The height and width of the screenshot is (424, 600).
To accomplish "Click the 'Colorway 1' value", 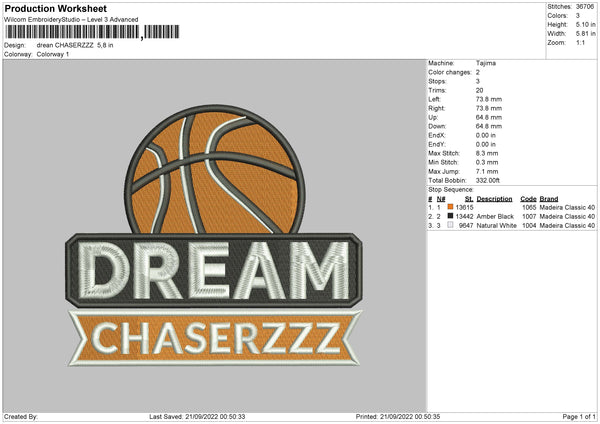I will point(53,54).
